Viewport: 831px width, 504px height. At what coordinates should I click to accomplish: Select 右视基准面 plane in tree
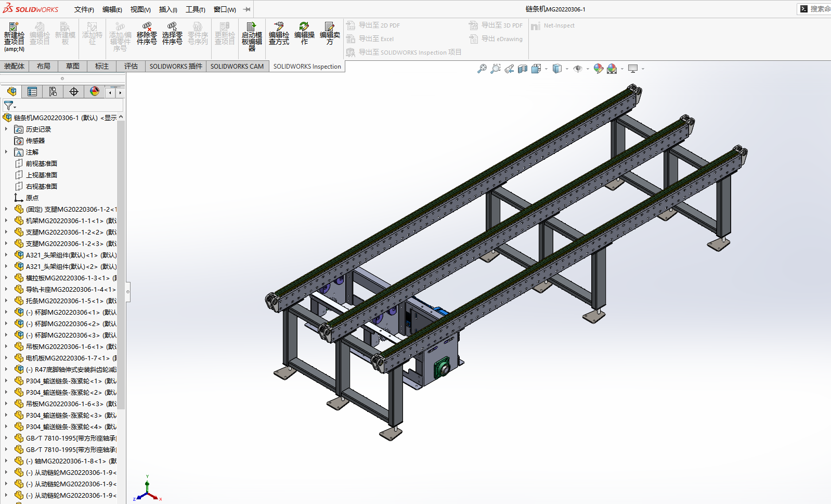(x=41, y=186)
